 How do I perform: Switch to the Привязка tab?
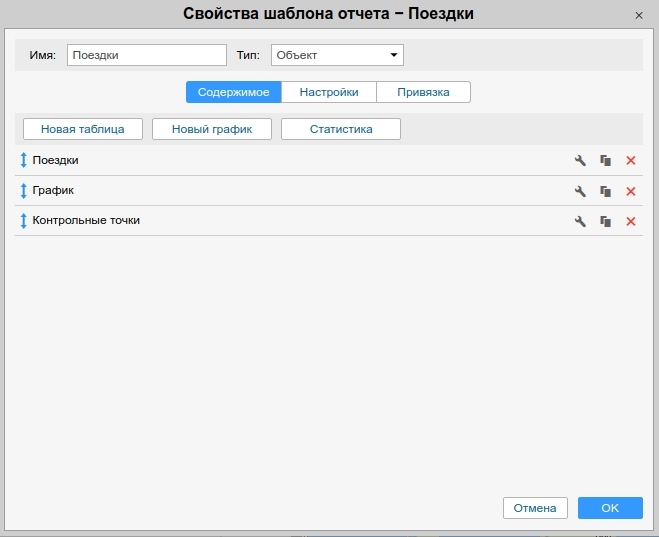tap(423, 92)
